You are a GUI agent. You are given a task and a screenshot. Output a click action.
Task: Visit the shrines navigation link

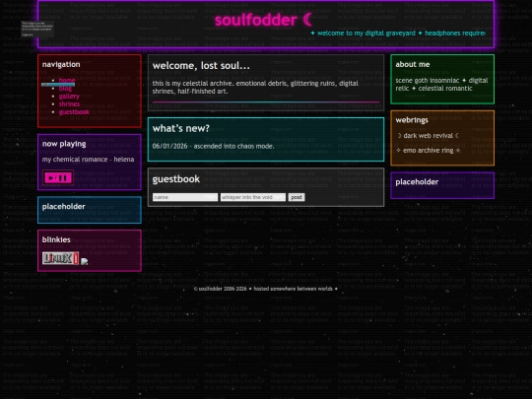[x=69, y=104]
